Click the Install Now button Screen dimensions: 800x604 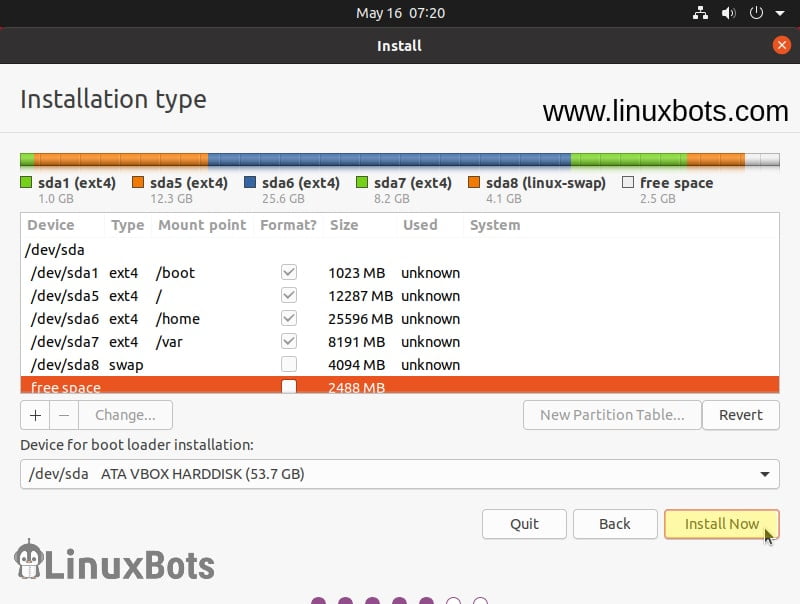pos(721,523)
